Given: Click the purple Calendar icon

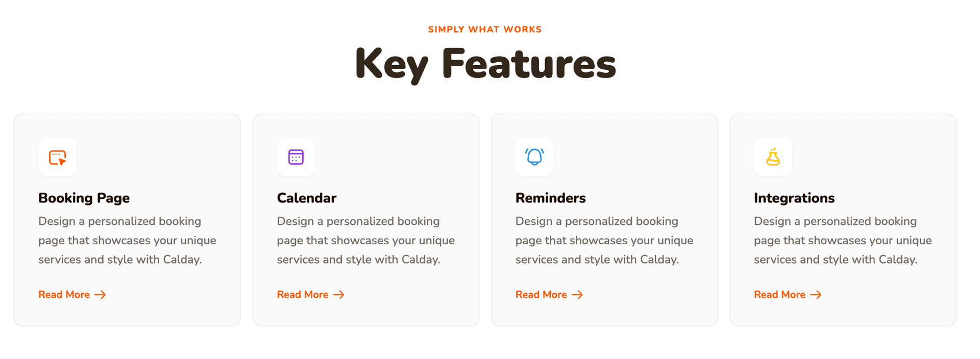Looking at the screenshot, I should (x=296, y=157).
